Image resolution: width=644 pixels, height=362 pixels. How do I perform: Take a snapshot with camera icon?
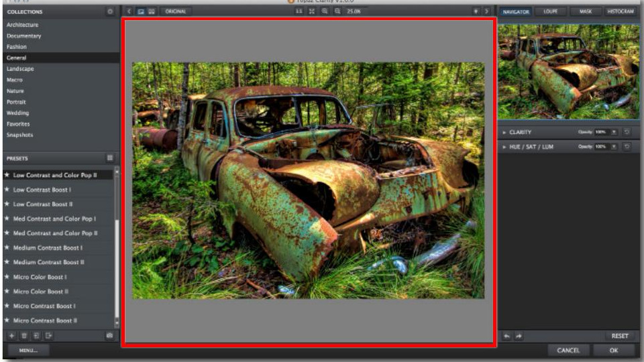[x=109, y=336]
